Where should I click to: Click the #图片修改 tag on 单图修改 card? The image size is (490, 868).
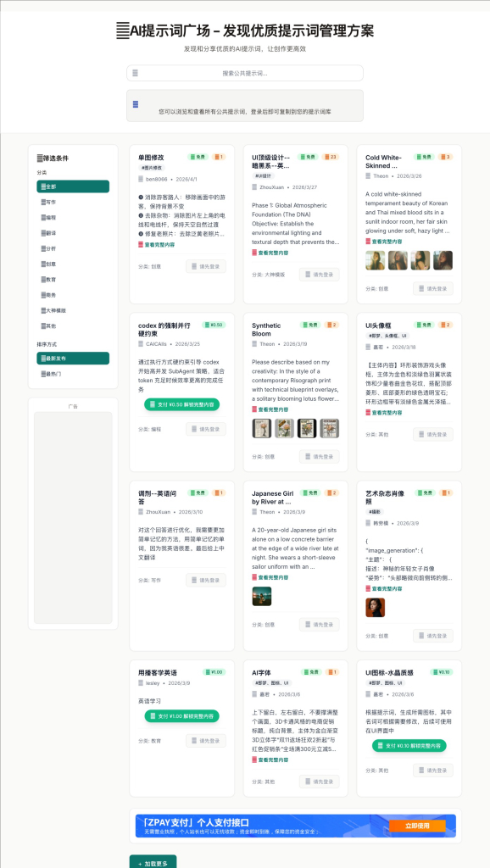[x=152, y=168]
